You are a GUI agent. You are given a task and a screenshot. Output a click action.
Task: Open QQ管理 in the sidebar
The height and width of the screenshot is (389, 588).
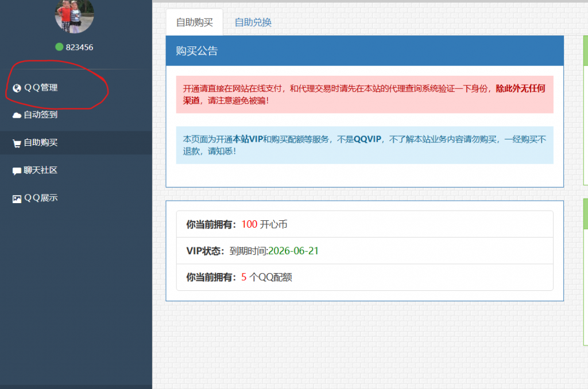tap(41, 88)
